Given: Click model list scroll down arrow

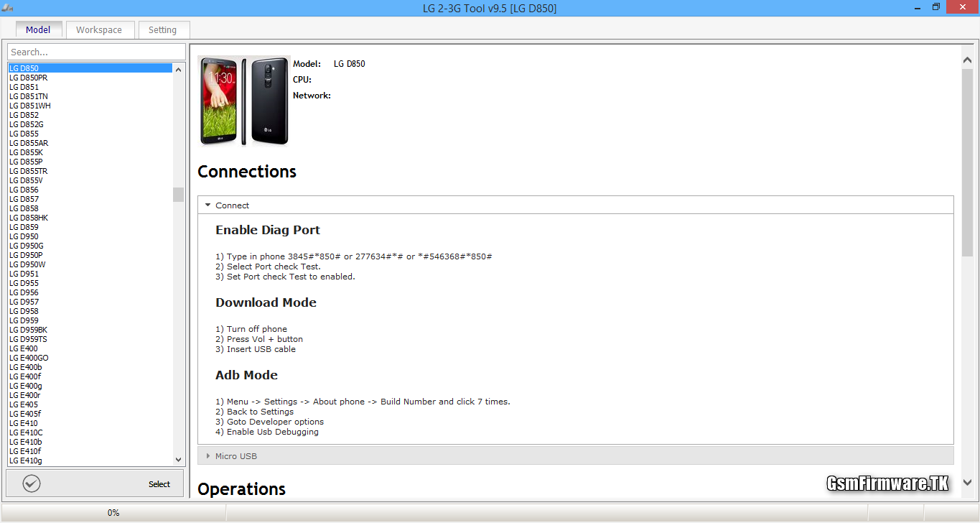Looking at the screenshot, I should 179,460.
